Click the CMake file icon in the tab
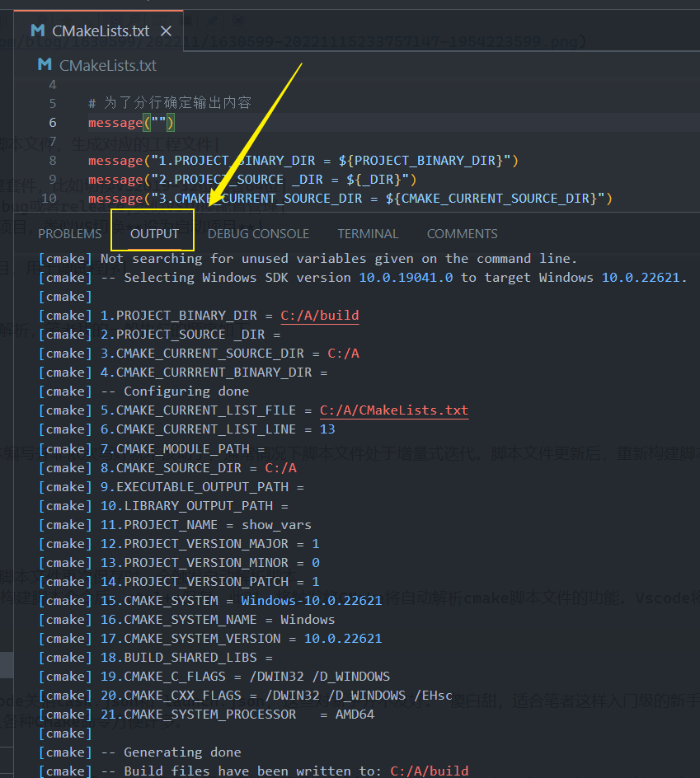Screen dimensions: 700x778 pos(38,30)
